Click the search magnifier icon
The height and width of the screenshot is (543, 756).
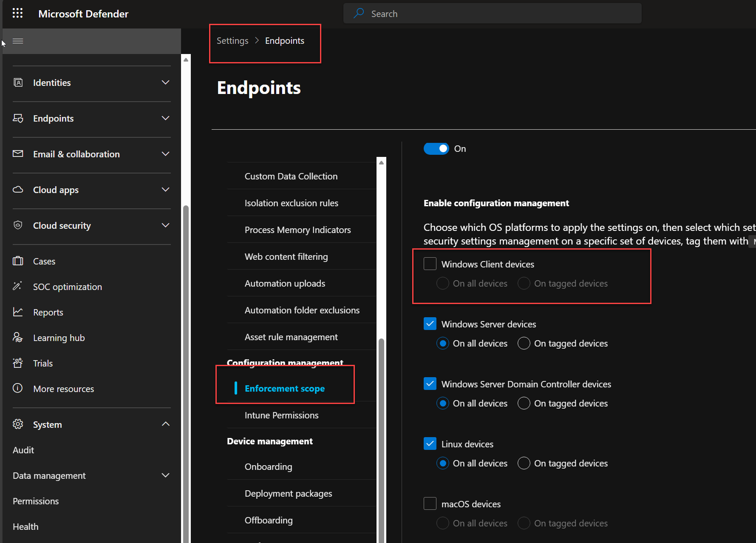tap(359, 14)
